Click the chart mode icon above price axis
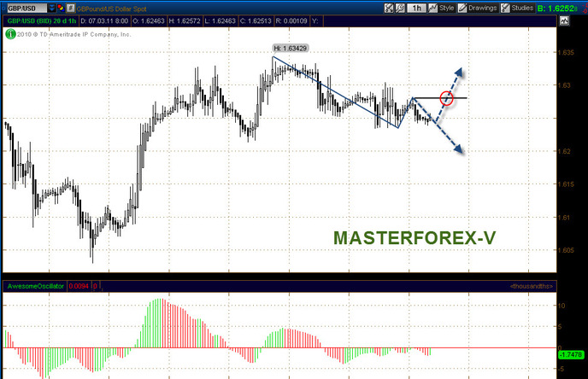Viewport: 588px width, 379px height. point(564,21)
